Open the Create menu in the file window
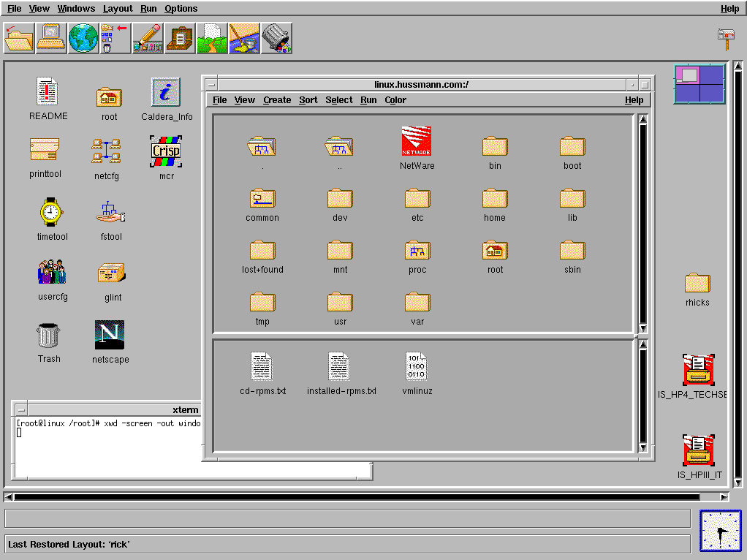This screenshot has width=747, height=560. [x=277, y=100]
